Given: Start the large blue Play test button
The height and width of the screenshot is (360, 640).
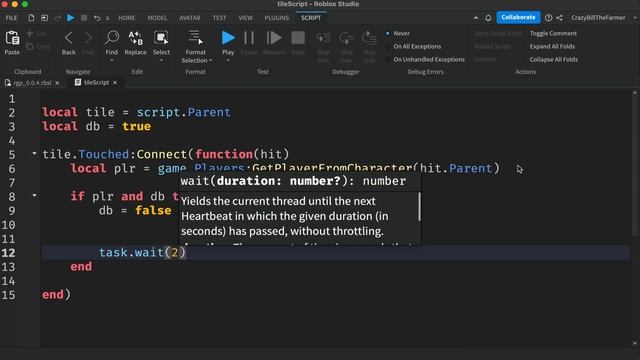Looking at the screenshot, I should (x=228, y=38).
